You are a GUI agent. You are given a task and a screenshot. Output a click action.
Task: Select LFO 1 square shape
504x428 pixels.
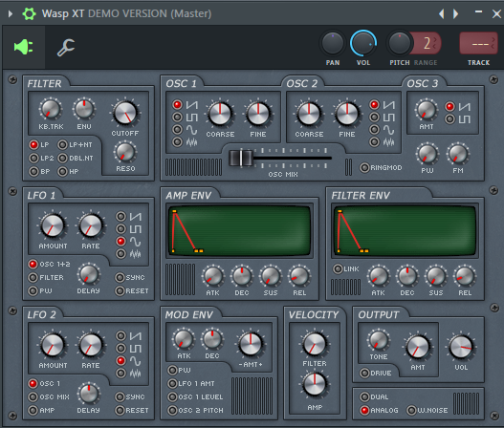coord(121,229)
